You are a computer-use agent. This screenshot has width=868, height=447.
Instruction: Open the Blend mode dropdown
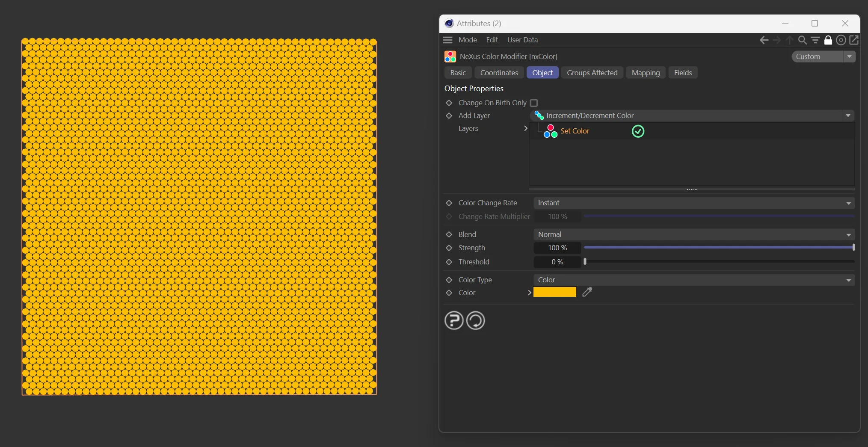[x=693, y=234]
